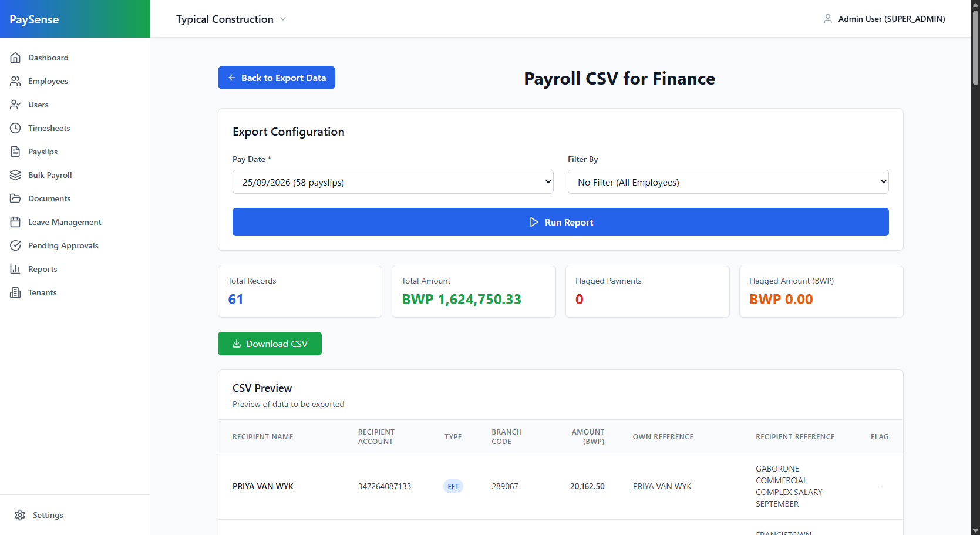Click the BRANCH CODE column header
The image size is (980, 535).
[507, 437]
